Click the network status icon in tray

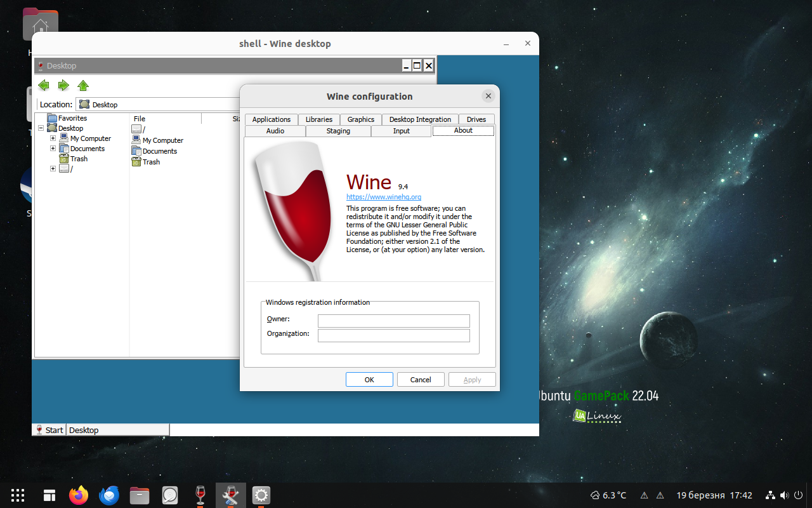(x=771, y=495)
